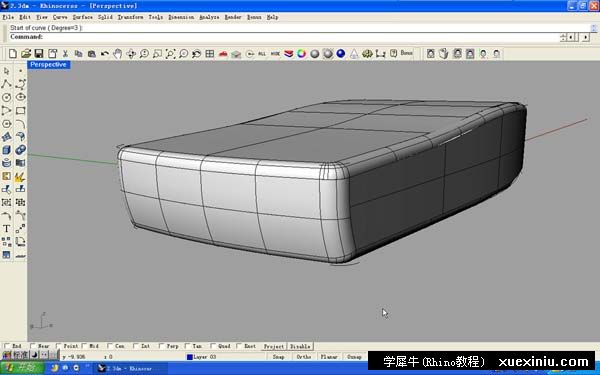This screenshot has height=375, width=600.
Task: Open the Layer 03 layer selector
Action: point(202,357)
